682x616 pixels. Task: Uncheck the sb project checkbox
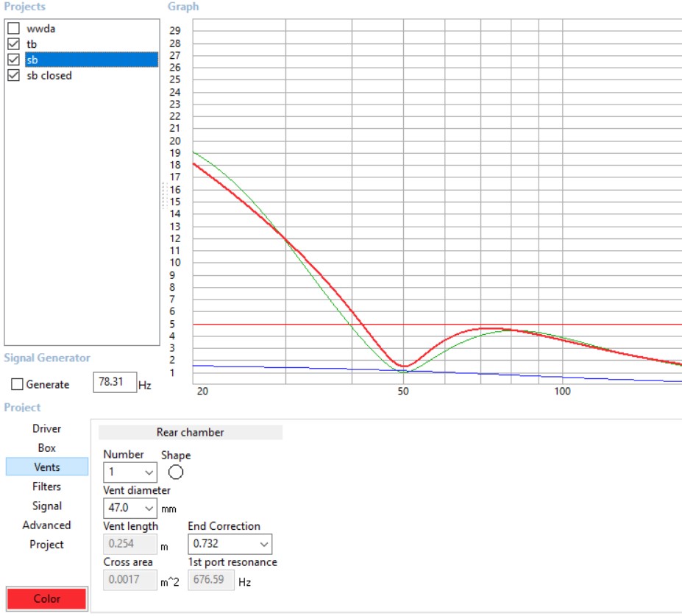click(x=13, y=60)
